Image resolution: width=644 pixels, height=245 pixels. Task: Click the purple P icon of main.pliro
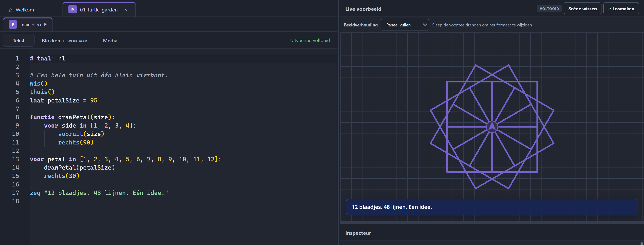(x=13, y=24)
